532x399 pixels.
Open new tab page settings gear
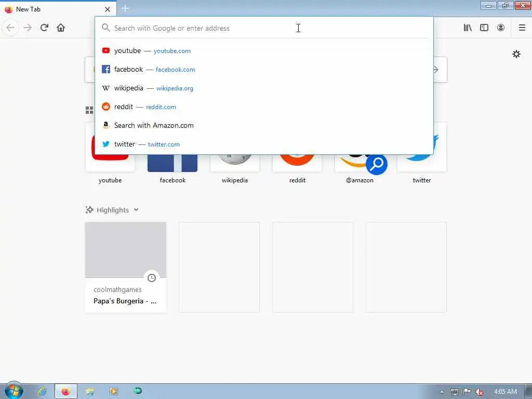coord(516,54)
